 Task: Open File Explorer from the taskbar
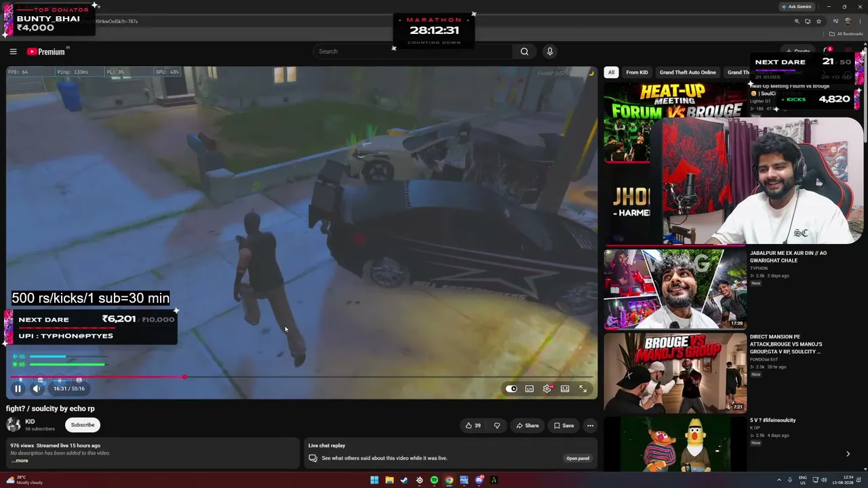pyautogui.click(x=389, y=481)
